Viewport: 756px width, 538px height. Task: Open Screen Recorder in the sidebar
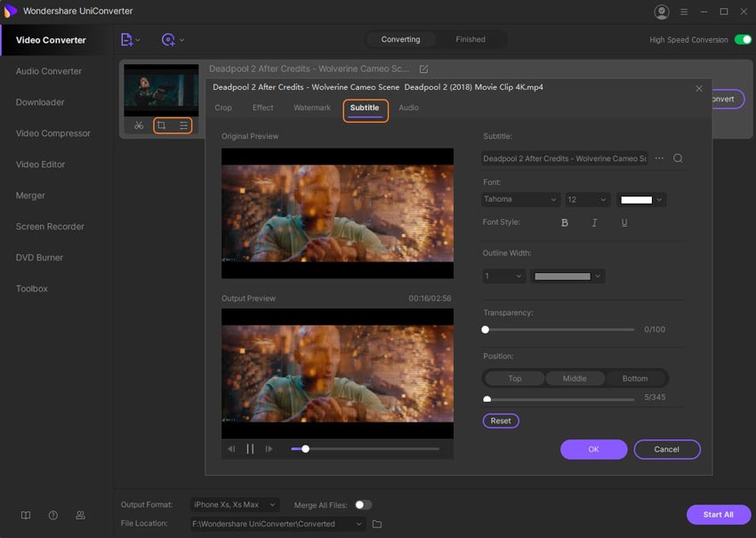[x=50, y=227]
